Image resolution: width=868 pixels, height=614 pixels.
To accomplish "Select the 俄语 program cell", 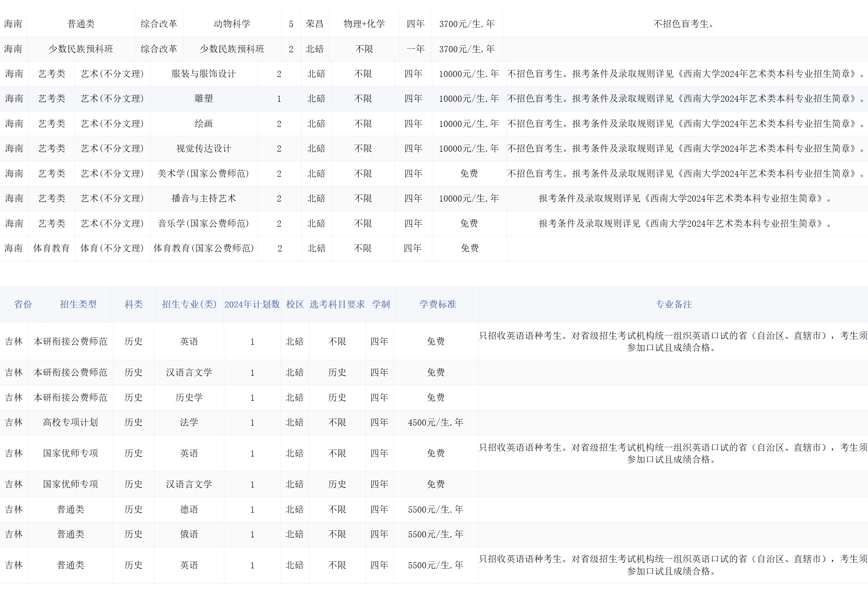I will 189,534.
